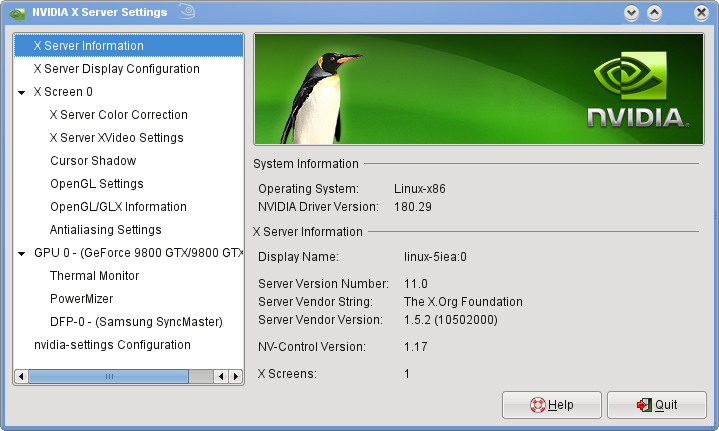Minimize the NVIDIA X Server Settings window
Image resolution: width=719 pixels, height=431 pixels.
point(631,12)
